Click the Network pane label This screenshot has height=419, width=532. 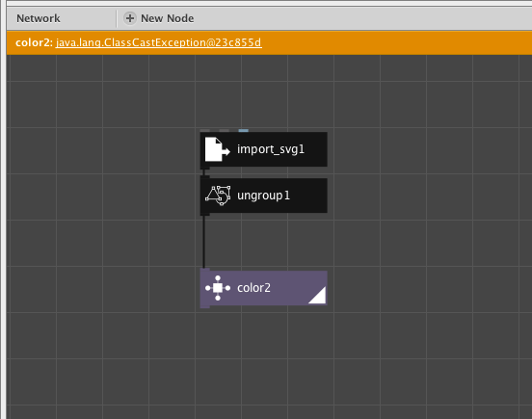39,18
